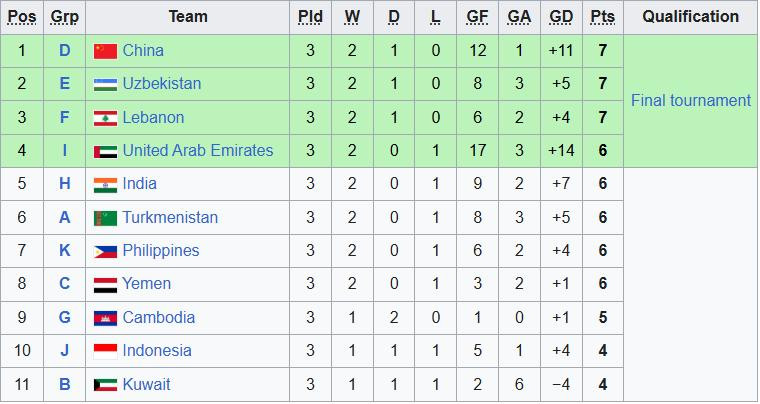This screenshot has height=404, width=760.
Task: Click the Cambodia flag icon
Action: (105, 318)
